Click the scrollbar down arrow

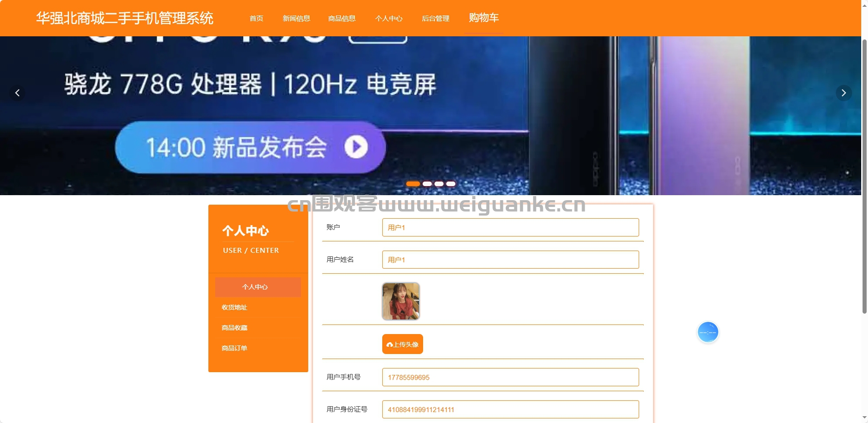point(864,418)
